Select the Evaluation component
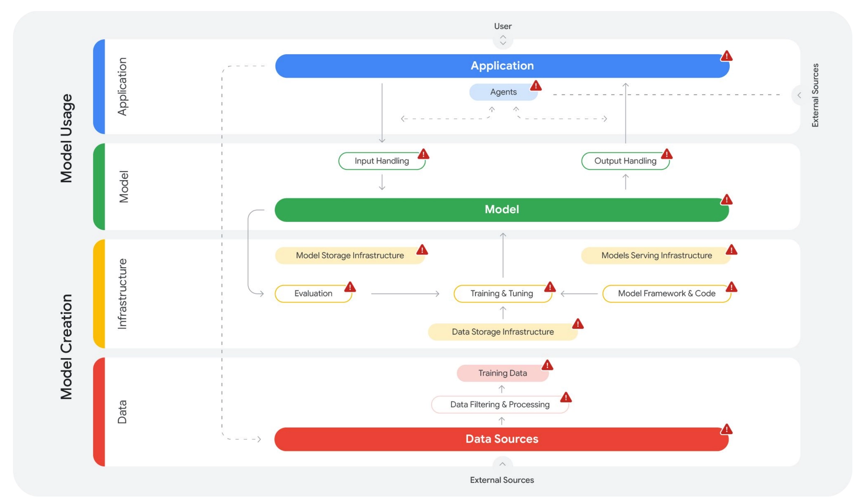Viewport: 866px width, 504px height. [313, 293]
